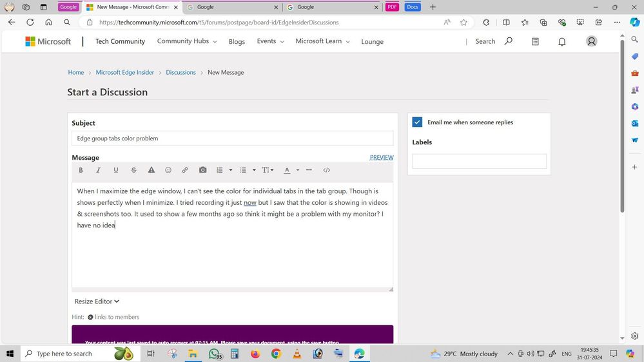Viewport: 644px width, 362px height.
Task: Refresh the page
Action: (x=30, y=22)
